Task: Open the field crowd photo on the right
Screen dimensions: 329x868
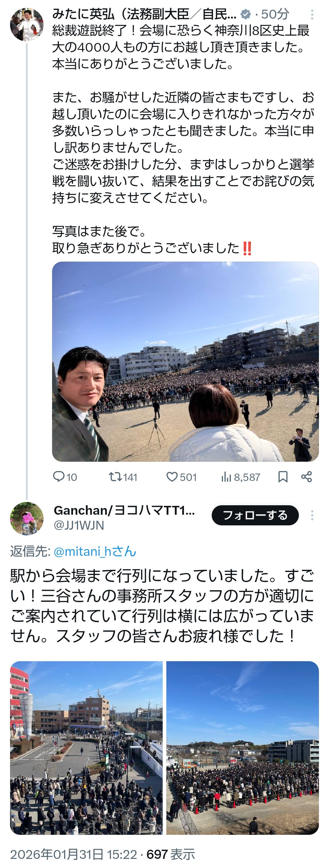Action: [x=242, y=748]
